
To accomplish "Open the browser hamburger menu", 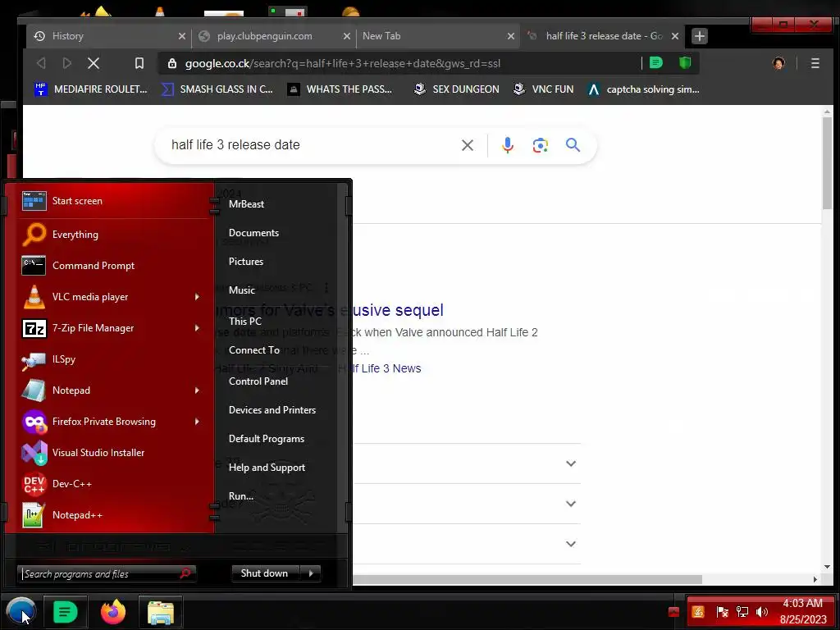I will [x=815, y=63].
